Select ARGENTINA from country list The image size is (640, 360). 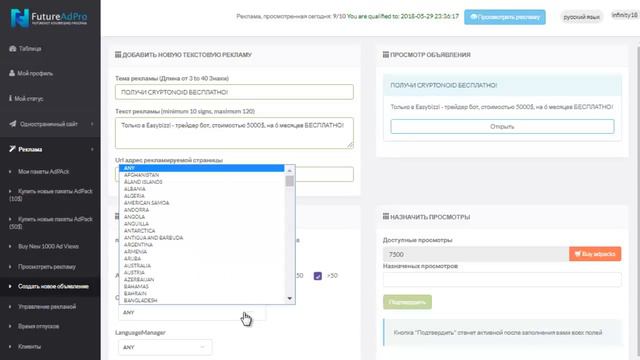click(x=202, y=244)
